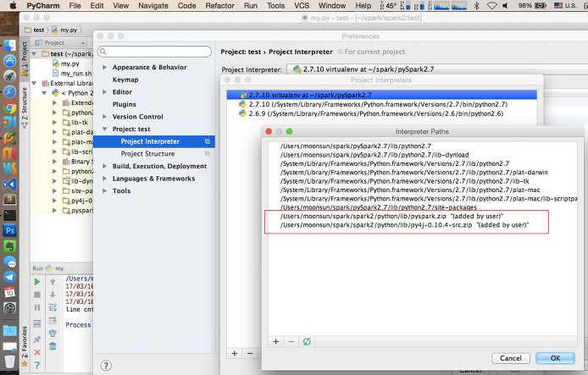This screenshot has width=588, height=375.
Task: Expand Version Control settings section
Action: (104, 117)
